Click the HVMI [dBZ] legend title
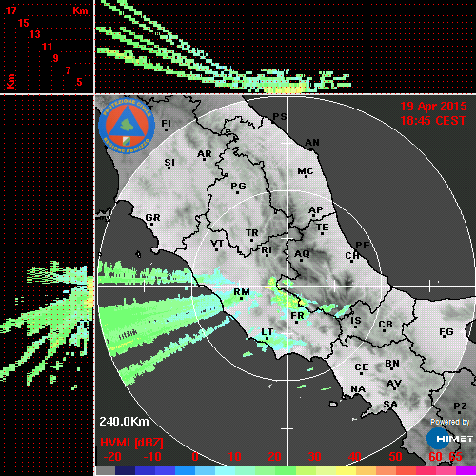 click(131, 443)
